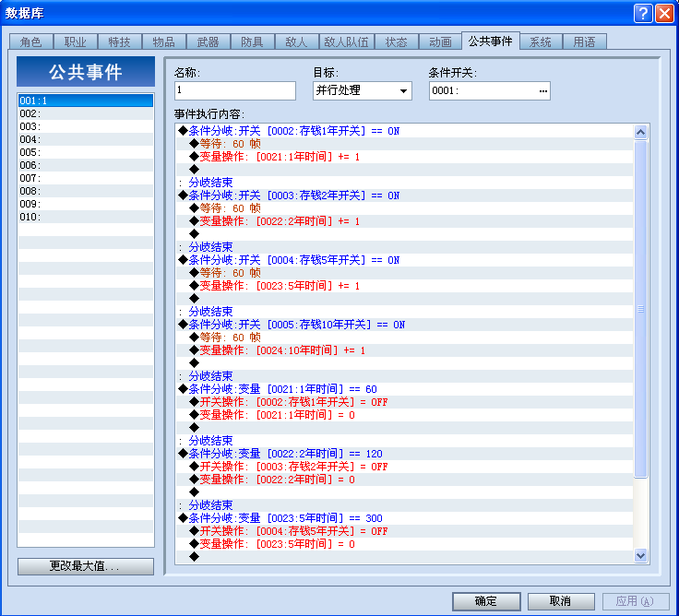This screenshot has height=616, width=679.
Task: Go to the 敌人 tab
Action: click(x=297, y=42)
